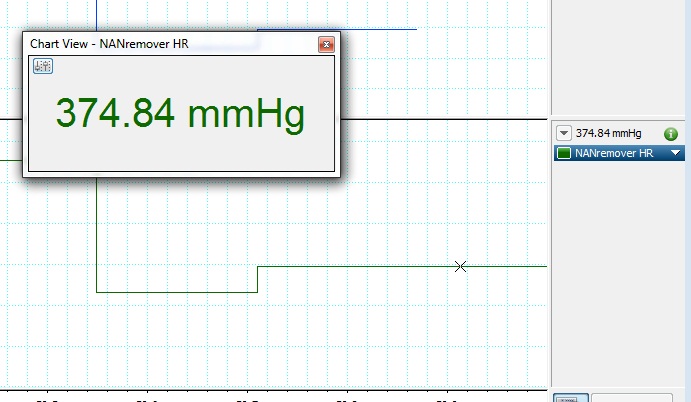Open the small dropdown left of 374.84 mmHg

(x=563, y=133)
